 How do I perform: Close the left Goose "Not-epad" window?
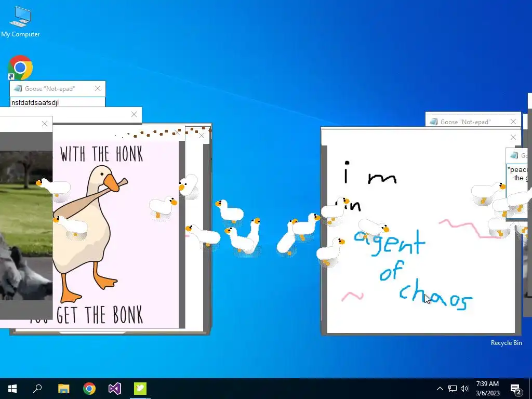coord(98,88)
